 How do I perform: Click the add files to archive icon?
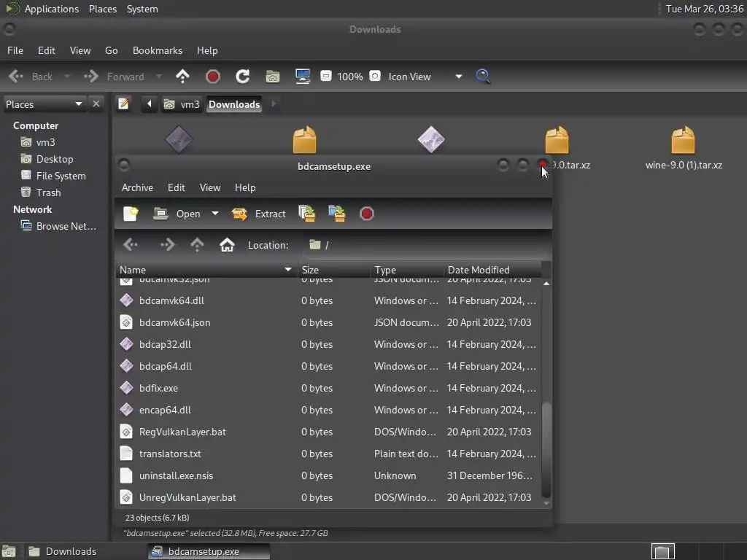[x=307, y=214]
